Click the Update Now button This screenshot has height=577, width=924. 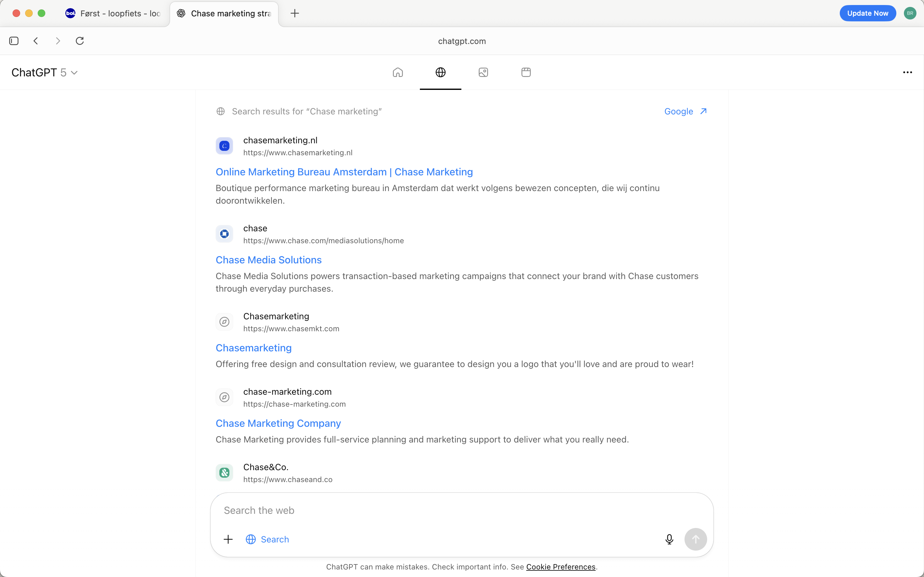(x=867, y=13)
